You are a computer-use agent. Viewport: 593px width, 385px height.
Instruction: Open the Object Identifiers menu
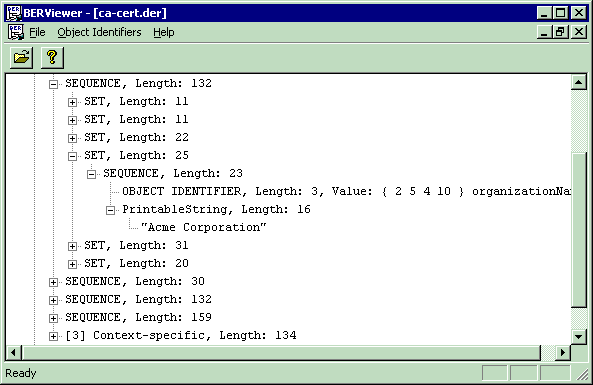tap(99, 32)
